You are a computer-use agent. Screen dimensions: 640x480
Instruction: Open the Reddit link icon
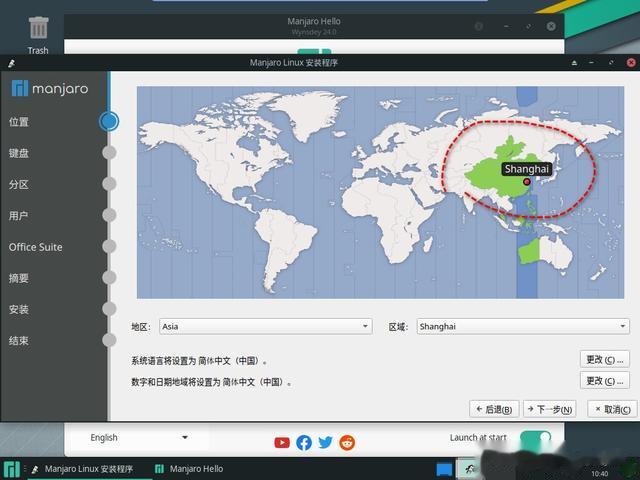point(347,442)
